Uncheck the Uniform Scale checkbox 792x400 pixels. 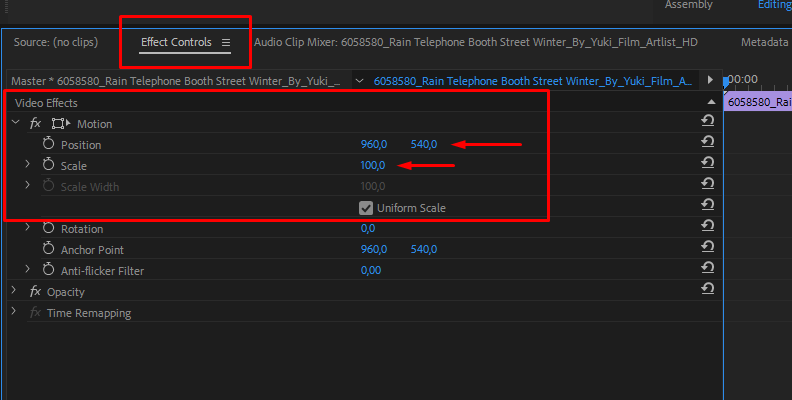coord(366,208)
